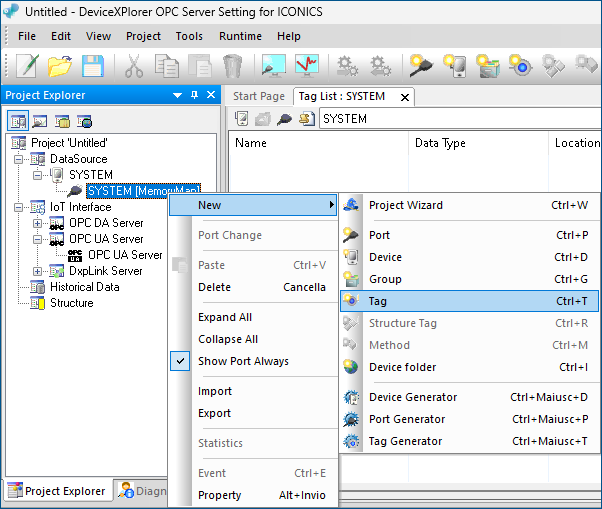
Task: Select fourth Project Explorer view icon
Action: [x=84, y=121]
